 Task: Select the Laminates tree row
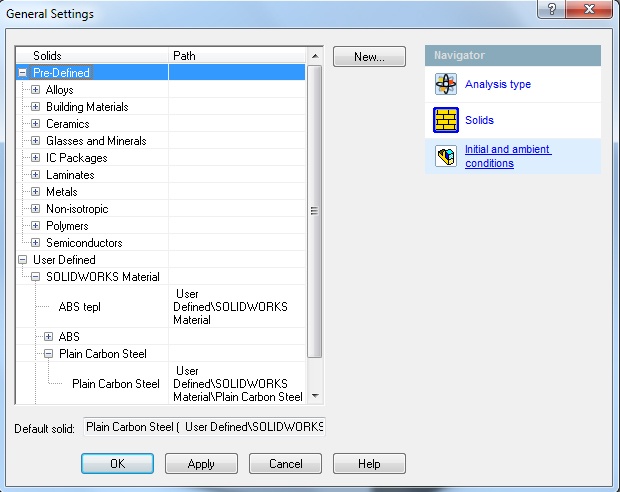[x=161, y=174]
